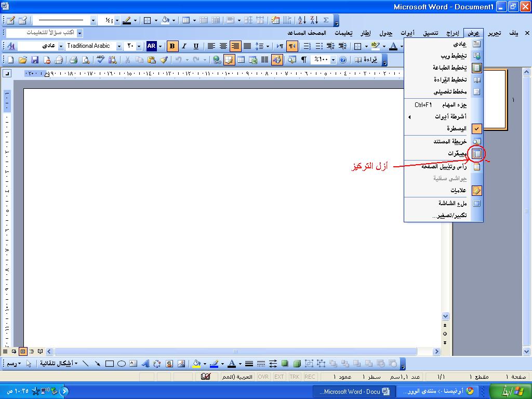Run spelling and grammar check icon
Screen dimensions: 532x399
pyautogui.click(x=100, y=60)
